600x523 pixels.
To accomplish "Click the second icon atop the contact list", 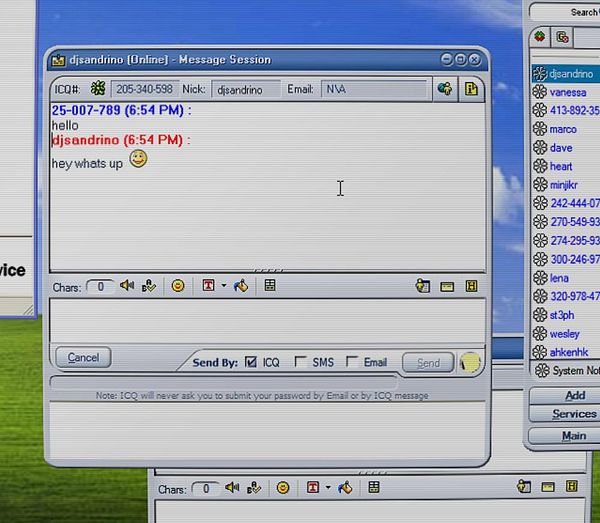I will click(562, 37).
